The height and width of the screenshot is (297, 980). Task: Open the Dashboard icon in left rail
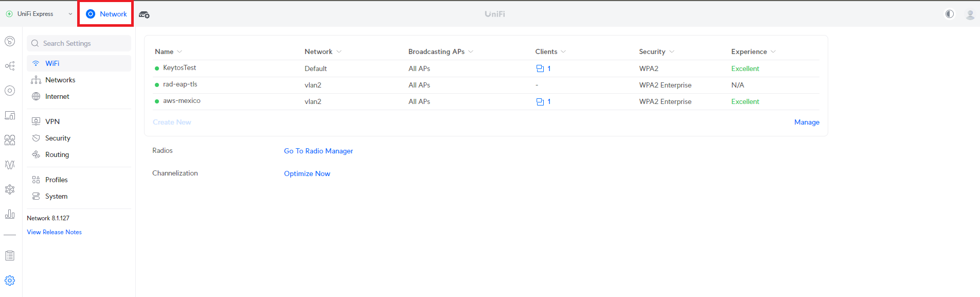pyautogui.click(x=10, y=41)
